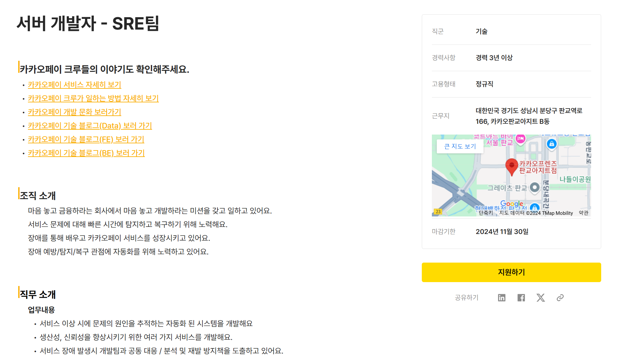Open the 큰 지도 보기 map link
Viewport: 634px width, 364px height.
click(460, 147)
